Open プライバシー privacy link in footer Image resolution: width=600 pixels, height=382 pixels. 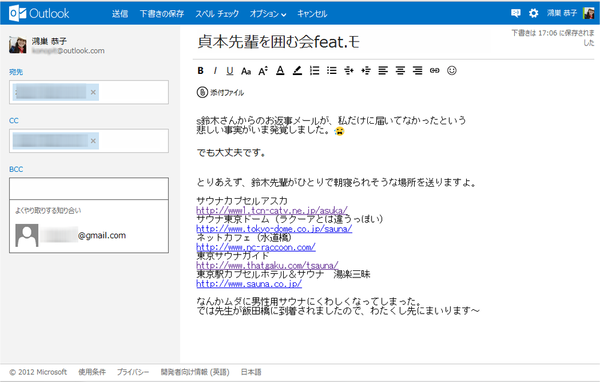coord(133,372)
